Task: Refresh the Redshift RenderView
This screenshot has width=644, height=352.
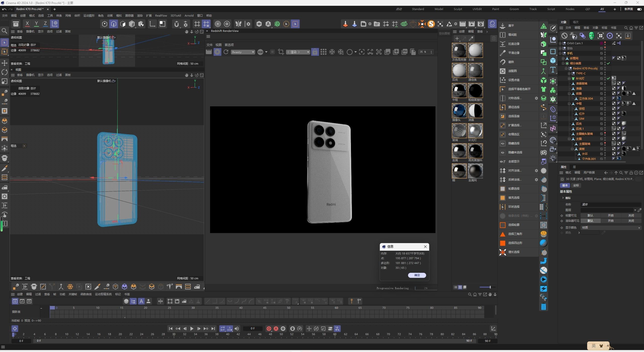Action: (x=226, y=52)
